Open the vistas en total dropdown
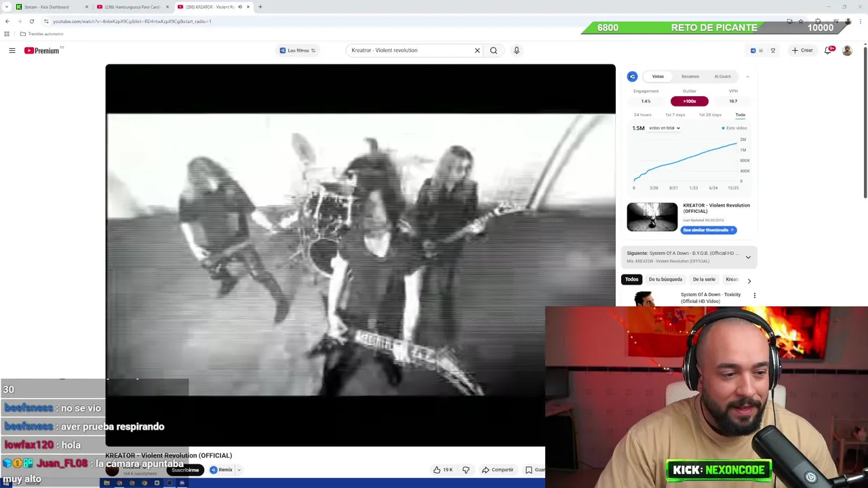 (664, 128)
